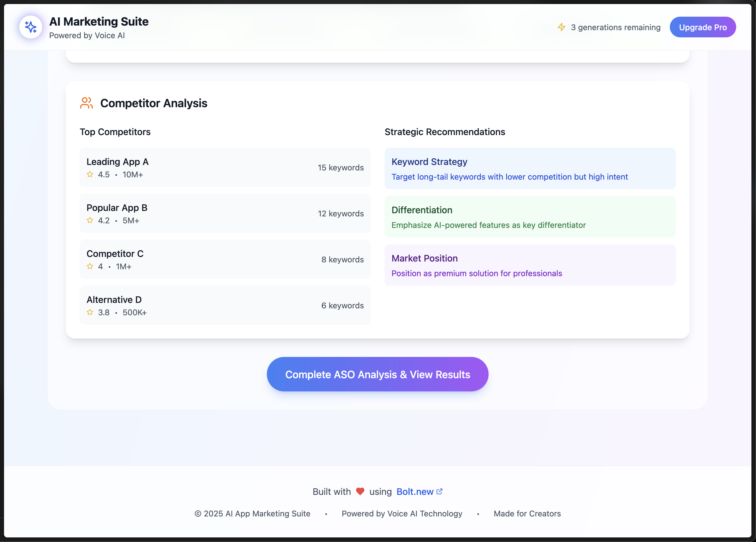
Task: Select the Leading App A competitor card
Action: click(225, 168)
